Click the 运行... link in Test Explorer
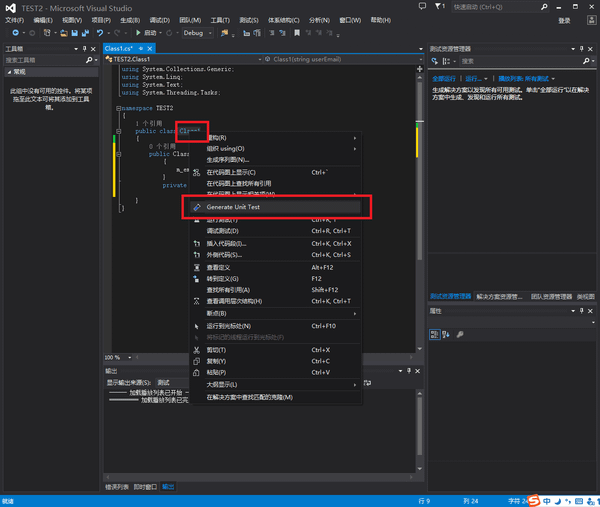 (474, 79)
